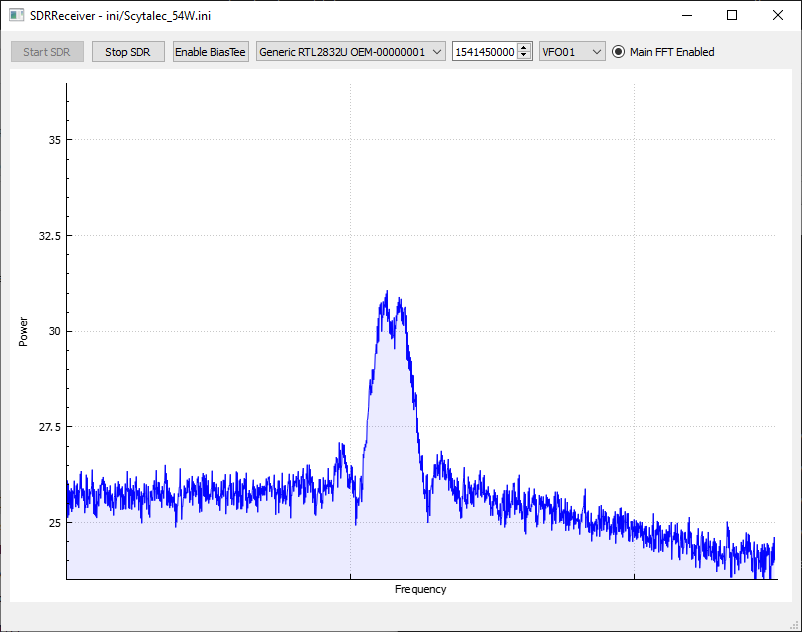Close the SDRReceiver window

[x=777, y=15]
